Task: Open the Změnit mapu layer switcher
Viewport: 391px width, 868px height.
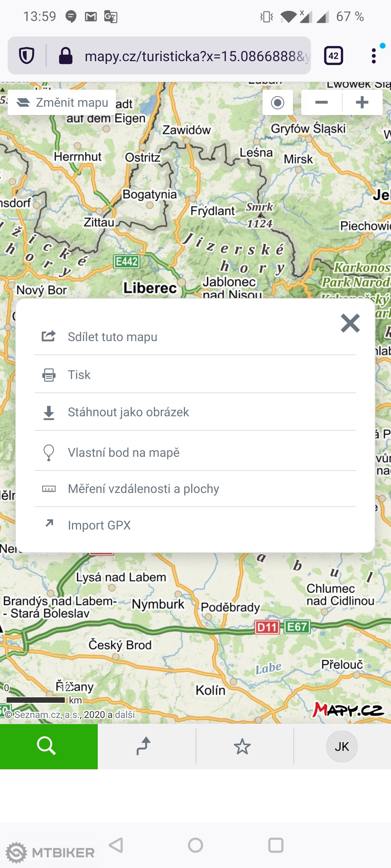Action: point(62,103)
